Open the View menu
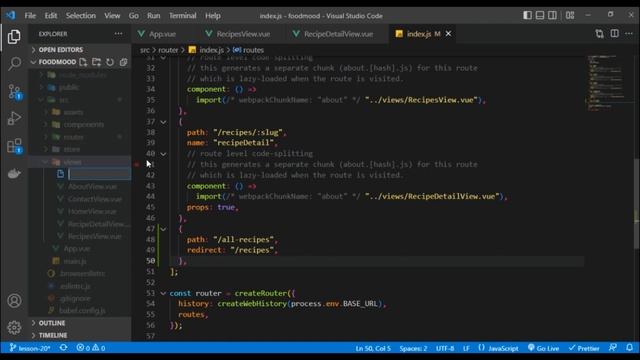 tap(112, 16)
